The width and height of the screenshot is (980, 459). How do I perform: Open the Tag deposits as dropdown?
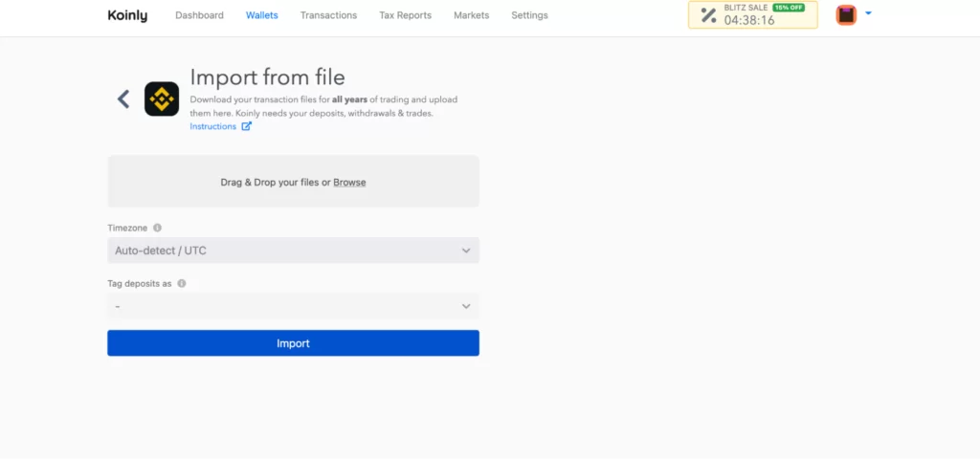[293, 306]
